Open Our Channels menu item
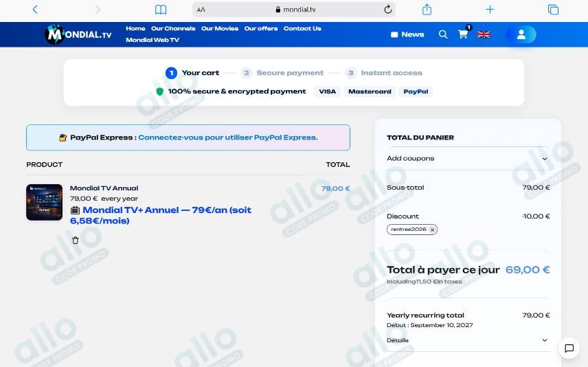This screenshot has height=367, width=588. pos(173,28)
